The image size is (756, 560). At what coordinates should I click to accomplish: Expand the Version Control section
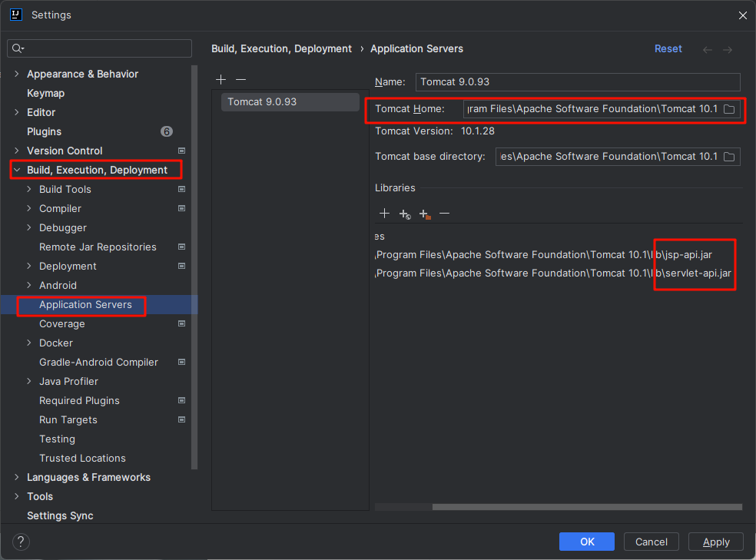(x=17, y=151)
